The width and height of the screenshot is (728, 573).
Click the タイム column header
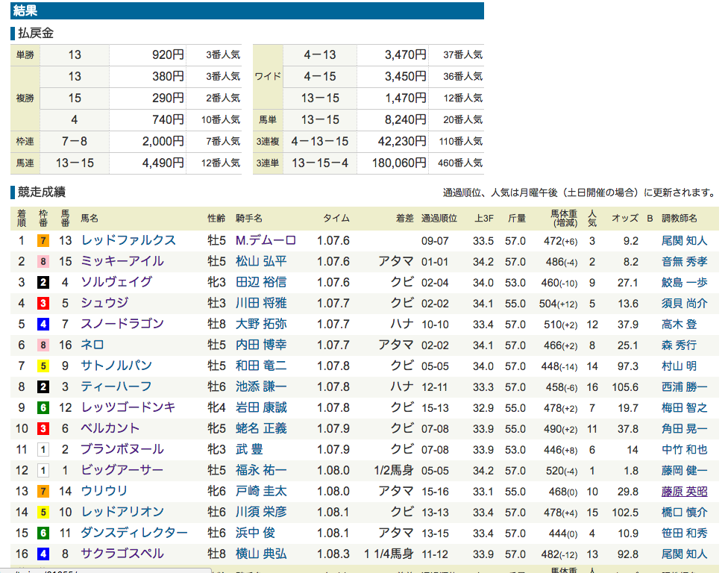pyautogui.click(x=336, y=219)
